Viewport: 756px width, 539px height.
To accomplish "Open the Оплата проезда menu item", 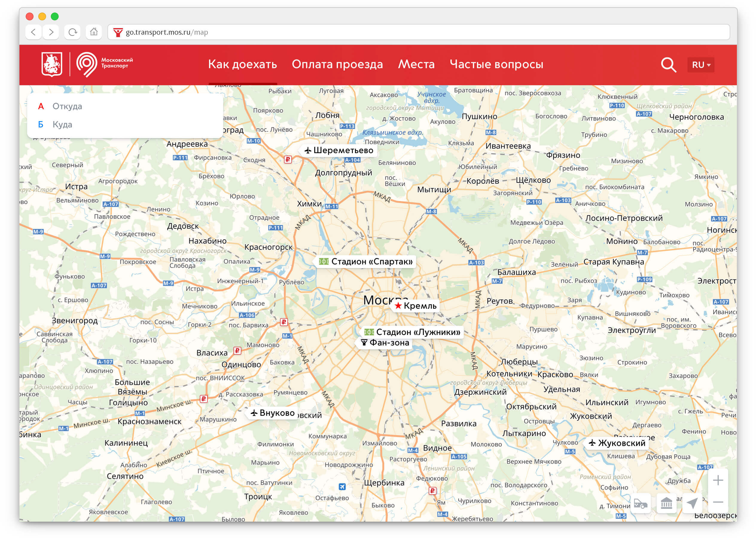I will 337,64.
